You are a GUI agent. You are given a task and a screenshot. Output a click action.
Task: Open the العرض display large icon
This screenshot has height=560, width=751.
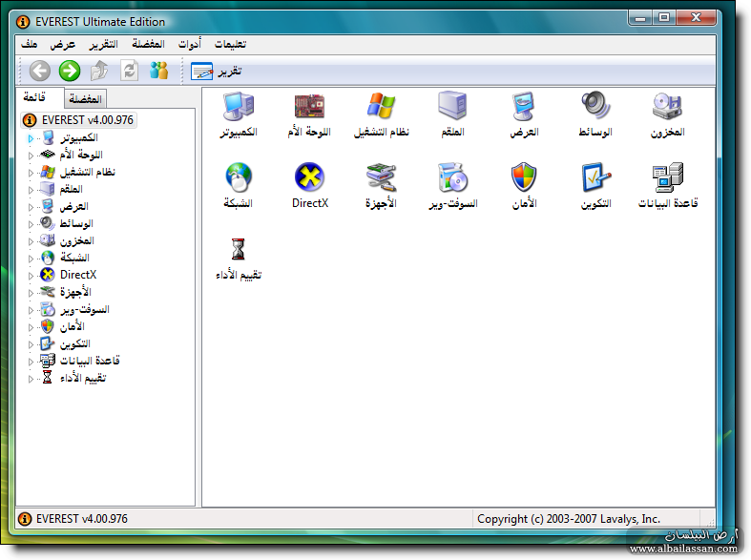pos(524,114)
